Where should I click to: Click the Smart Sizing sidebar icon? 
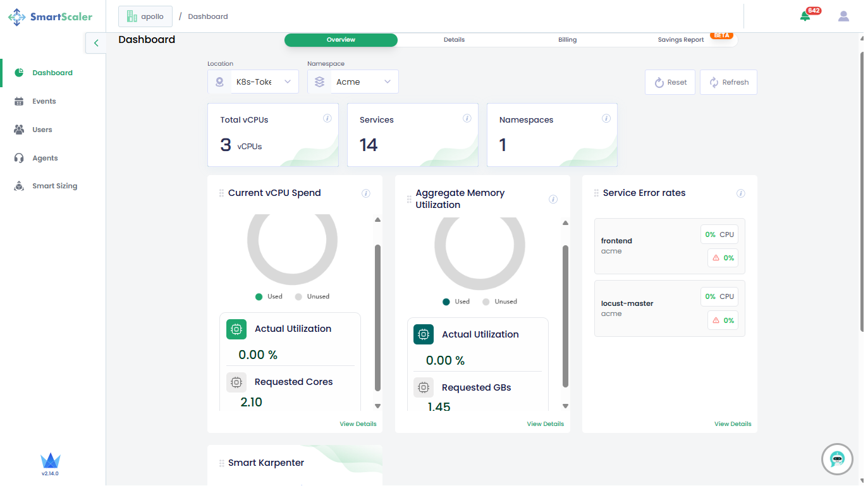[x=19, y=186]
